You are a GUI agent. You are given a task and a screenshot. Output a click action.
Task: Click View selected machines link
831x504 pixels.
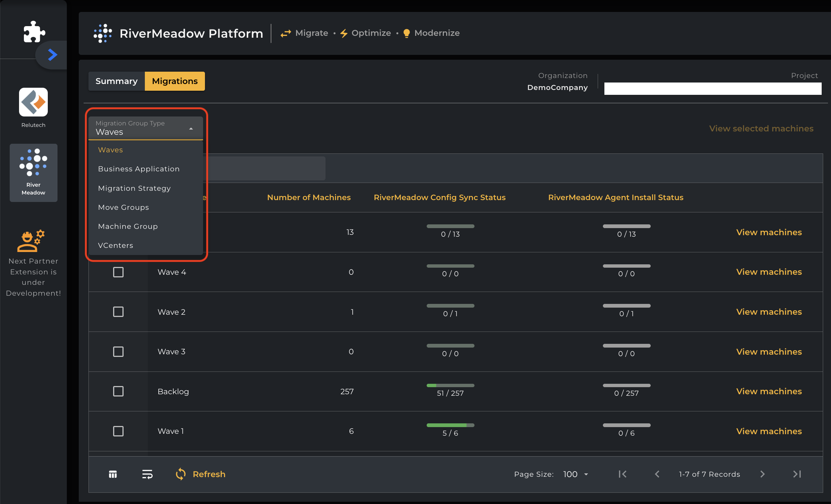pos(761,128)
